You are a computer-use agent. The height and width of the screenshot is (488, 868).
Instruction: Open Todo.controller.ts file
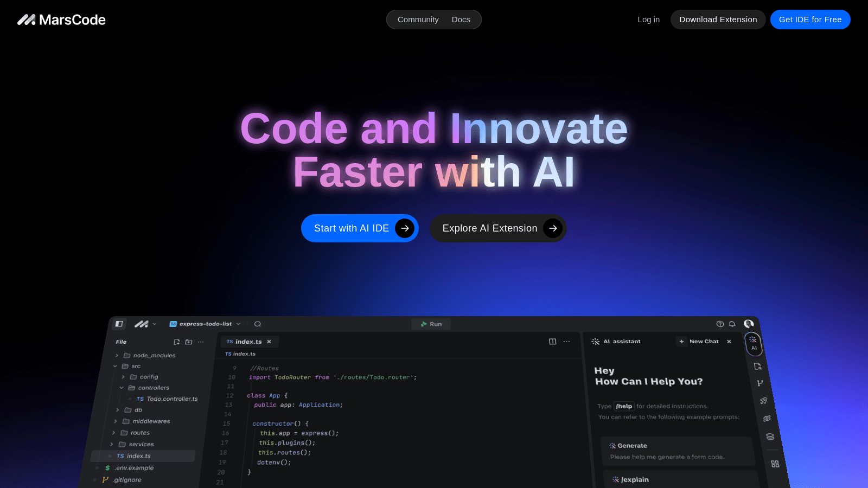click(167, 399)
